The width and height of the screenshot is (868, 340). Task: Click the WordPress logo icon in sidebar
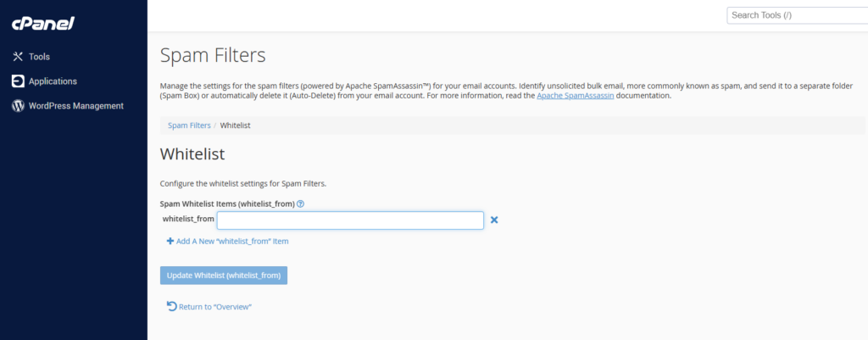click(x=18, y=106)
